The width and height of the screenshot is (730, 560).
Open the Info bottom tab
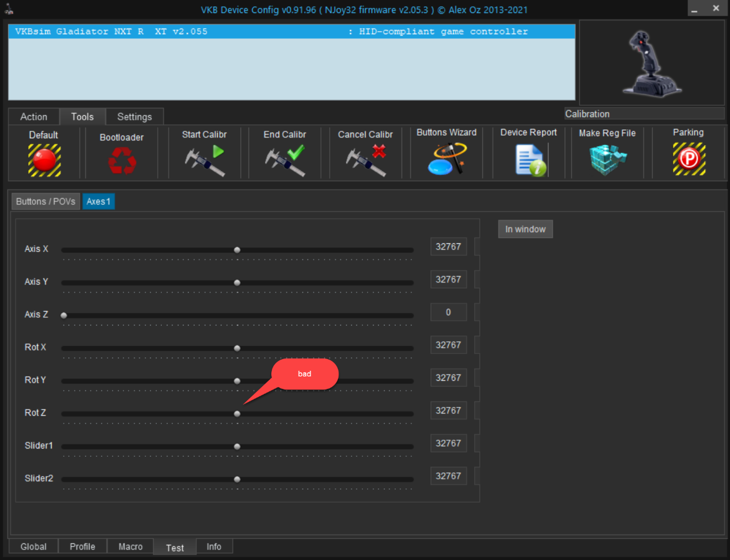coord(214,546)
